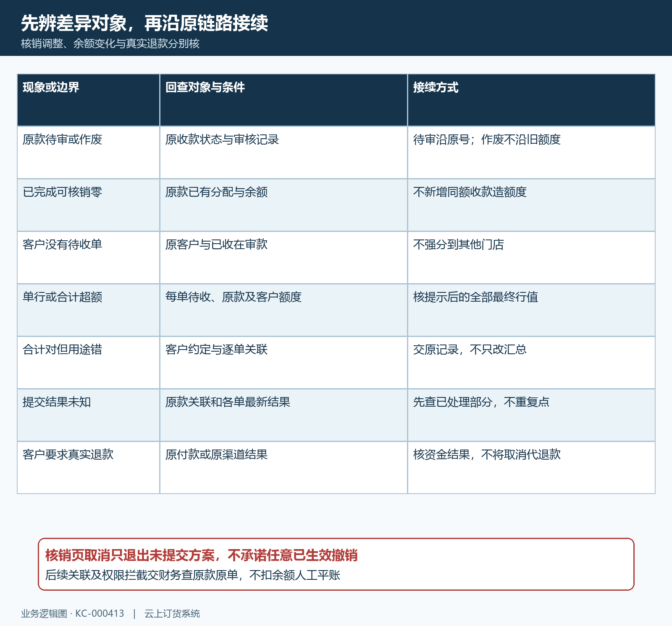Select cell "原付款或原渠道结果"

pyautogui.click(x=283, y=468)
